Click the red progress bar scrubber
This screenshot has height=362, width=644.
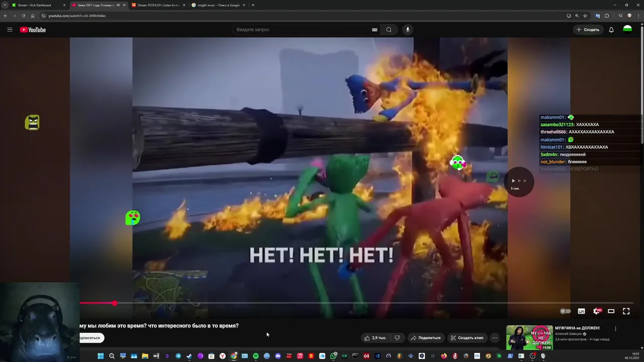coord(115,303)
